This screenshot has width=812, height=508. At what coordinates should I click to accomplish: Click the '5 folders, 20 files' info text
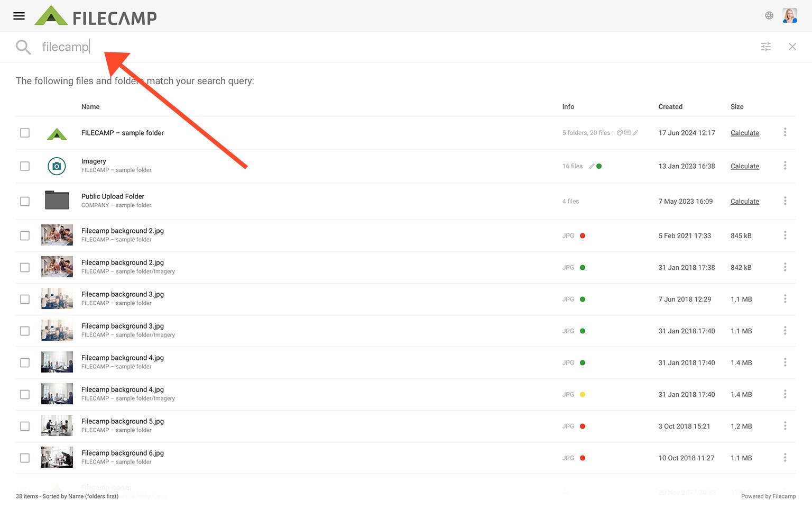point(586,133)
